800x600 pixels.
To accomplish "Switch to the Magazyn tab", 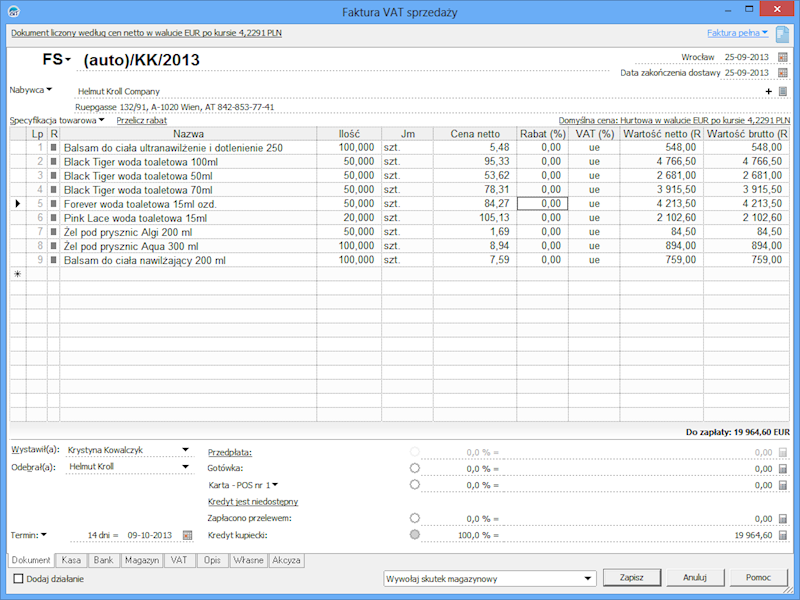I will pos(142,560).
